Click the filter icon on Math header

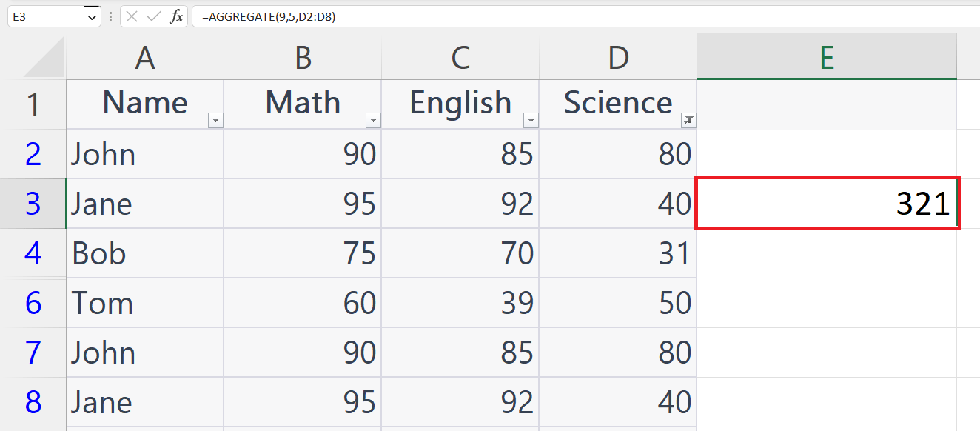click(x=373, y=119)
